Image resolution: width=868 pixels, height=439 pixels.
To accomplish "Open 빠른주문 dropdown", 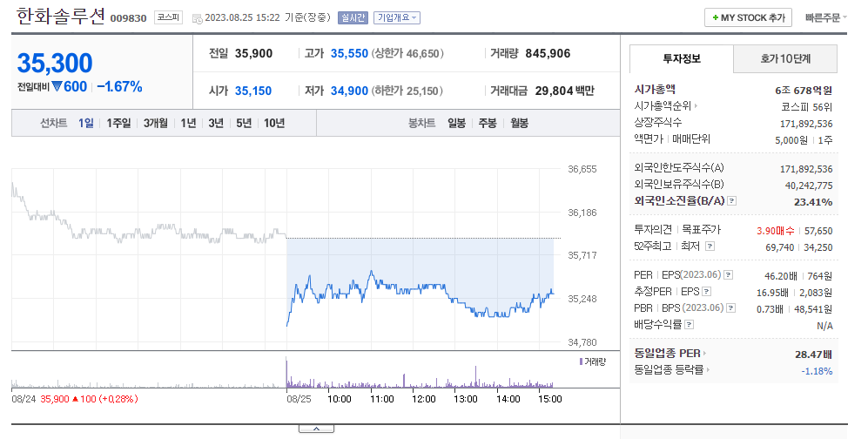I will [x=826, y=17].
